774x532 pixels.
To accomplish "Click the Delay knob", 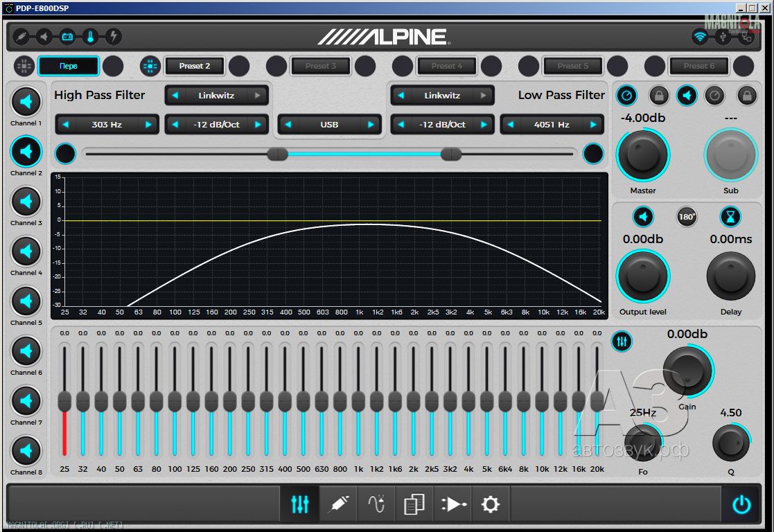I will (x=730, y=276).
